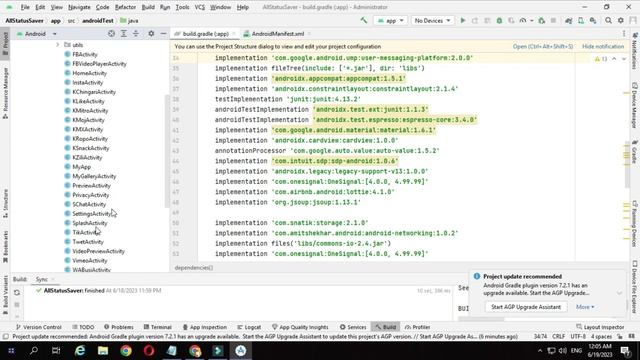Viewport: 640px width, 360px height.
Task: Click Sync Project with Gradle Files icon
Action: coord(568,20)
